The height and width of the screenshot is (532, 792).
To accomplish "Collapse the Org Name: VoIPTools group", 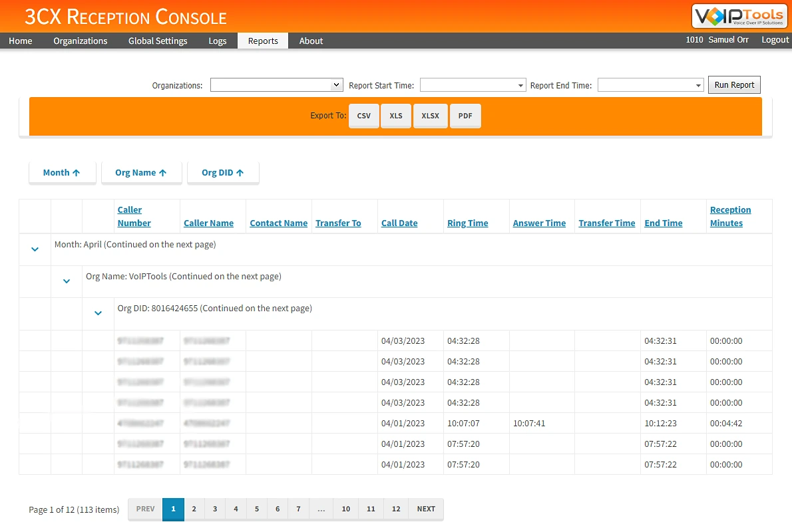I will pos(66,281).
